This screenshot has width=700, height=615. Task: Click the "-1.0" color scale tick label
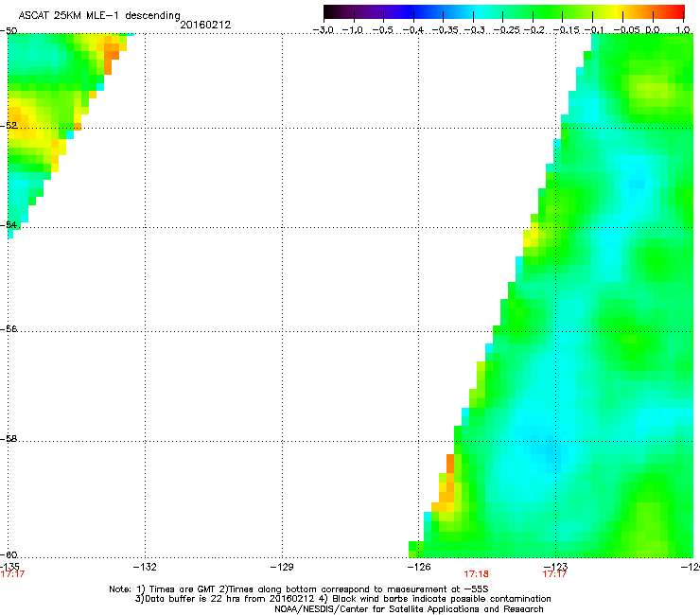(x=353, y=30)
